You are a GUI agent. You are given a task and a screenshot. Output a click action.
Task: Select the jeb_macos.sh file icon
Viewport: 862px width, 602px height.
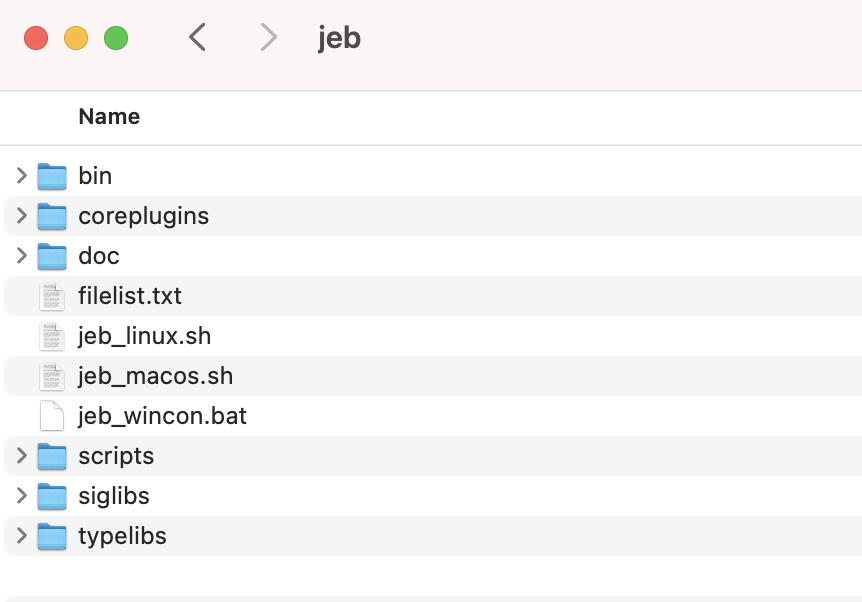(52, 377)
